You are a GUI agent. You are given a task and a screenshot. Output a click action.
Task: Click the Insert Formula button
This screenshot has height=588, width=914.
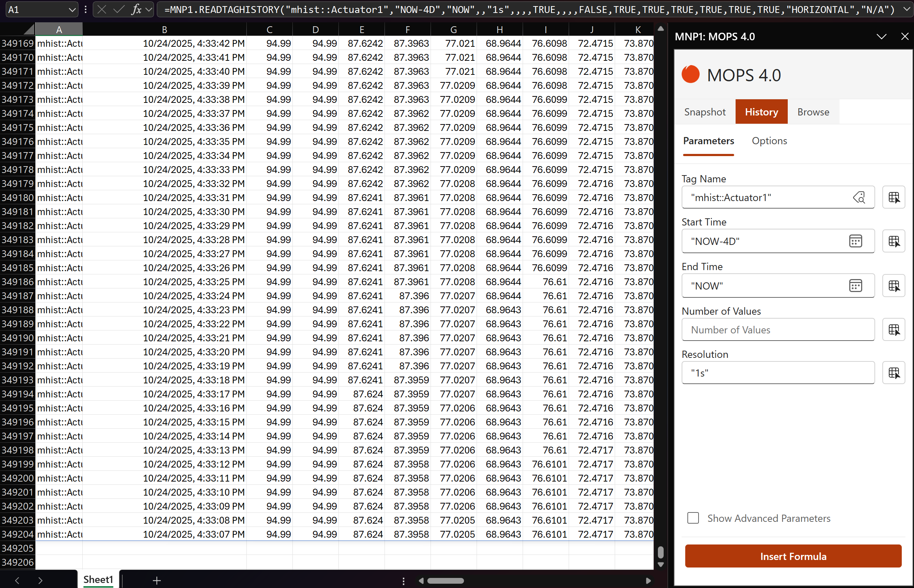click(793, 556)
